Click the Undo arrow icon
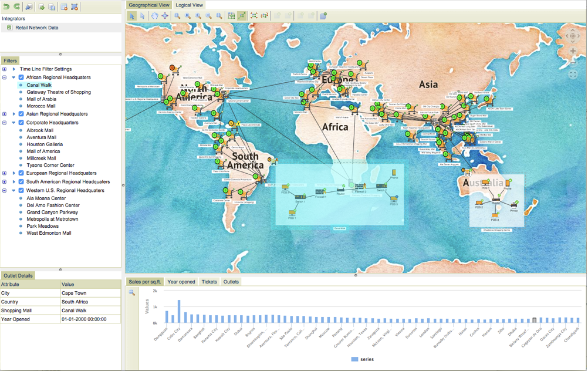This screenshot has width=588, height=371. pyautogui.click(x=6, y=7)
